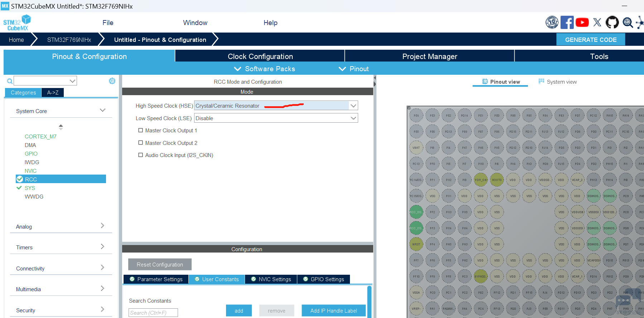Focus the Search Constants input field

[153, 313]
